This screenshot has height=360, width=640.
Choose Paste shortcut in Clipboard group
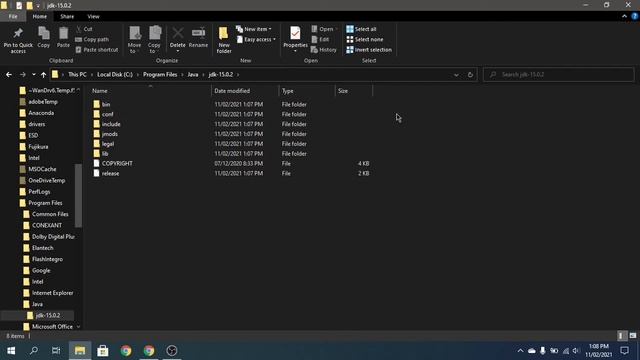97,50
